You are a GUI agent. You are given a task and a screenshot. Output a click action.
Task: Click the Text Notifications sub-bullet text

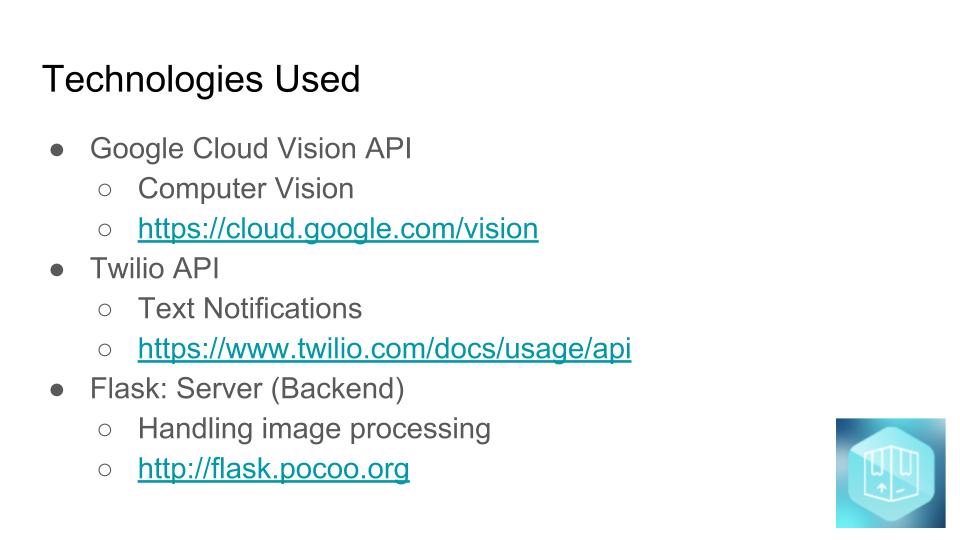(x=249, y=309)
